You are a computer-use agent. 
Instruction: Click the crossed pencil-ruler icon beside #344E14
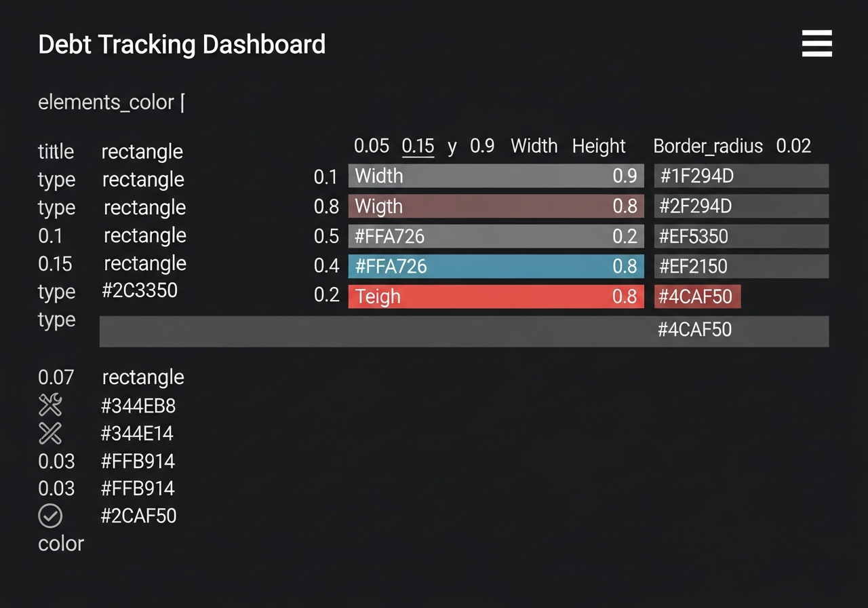(50, 433)
